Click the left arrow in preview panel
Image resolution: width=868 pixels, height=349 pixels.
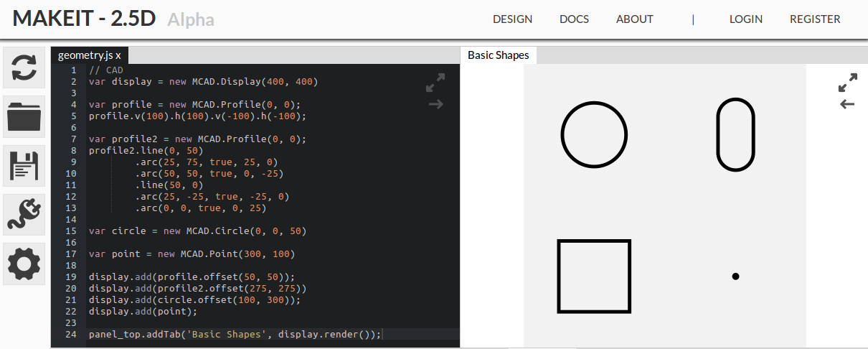pyautogui.click(x=847, y=104)
